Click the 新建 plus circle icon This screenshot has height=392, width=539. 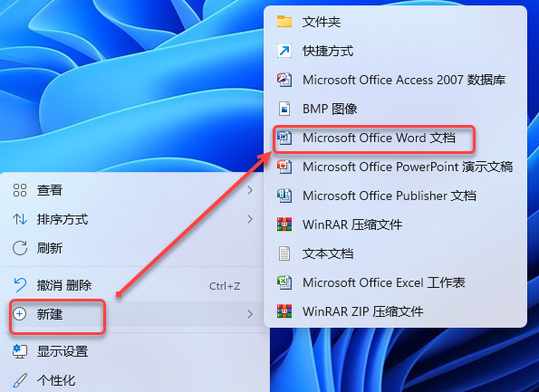(x=20, y=314)
